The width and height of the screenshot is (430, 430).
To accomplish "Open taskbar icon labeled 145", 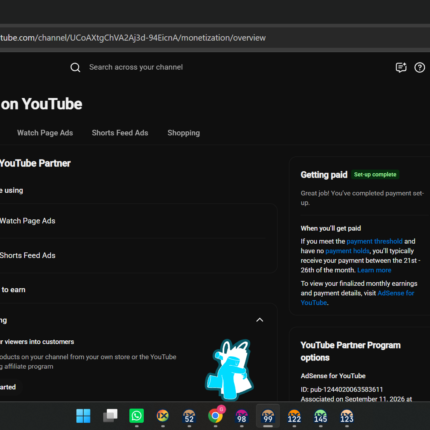I will tap(321, 416).
